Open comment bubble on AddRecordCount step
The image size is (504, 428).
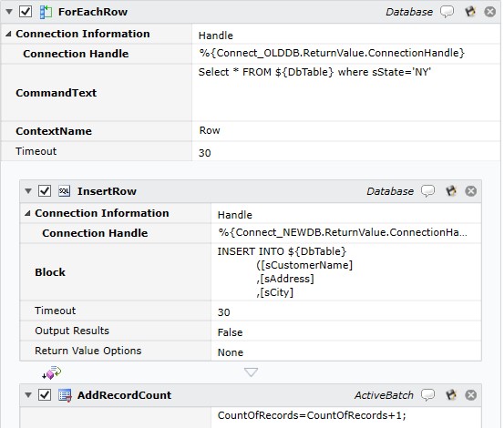point(427,395)
